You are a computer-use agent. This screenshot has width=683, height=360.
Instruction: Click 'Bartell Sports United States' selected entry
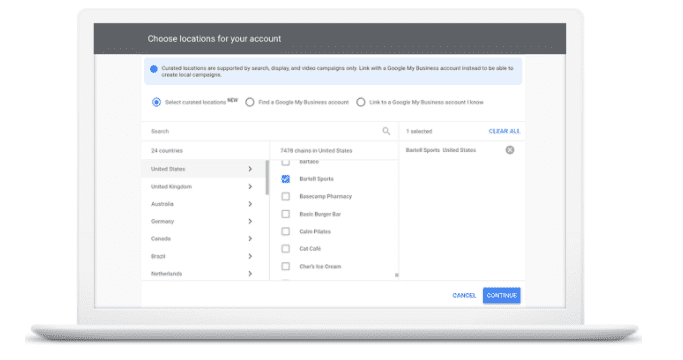click(x=441, y=150)
